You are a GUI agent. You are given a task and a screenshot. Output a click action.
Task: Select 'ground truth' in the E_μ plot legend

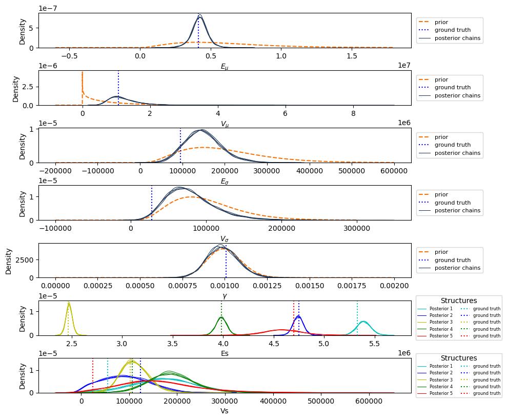point(452,30)
